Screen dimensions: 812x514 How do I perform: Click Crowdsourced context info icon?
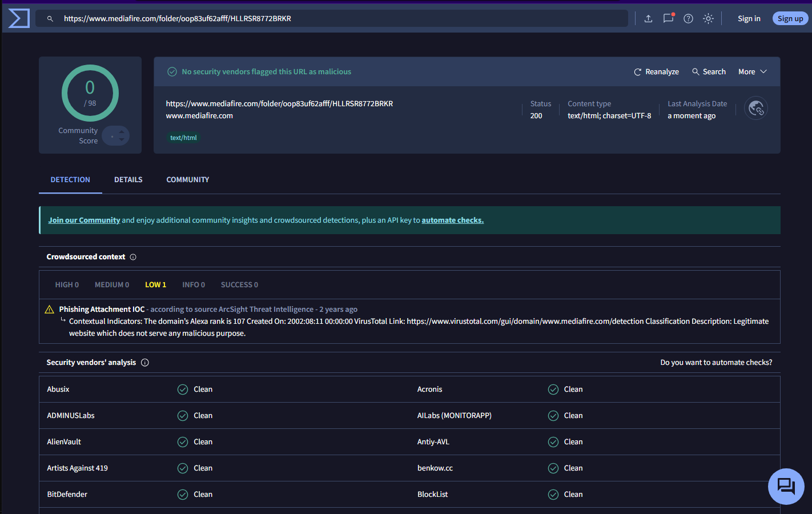[x=133, y=257]
